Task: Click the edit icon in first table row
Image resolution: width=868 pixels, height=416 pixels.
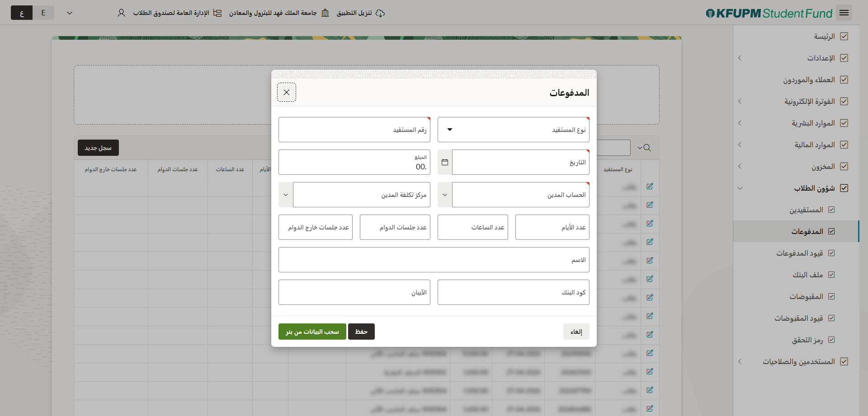Action: click(650, 186)
